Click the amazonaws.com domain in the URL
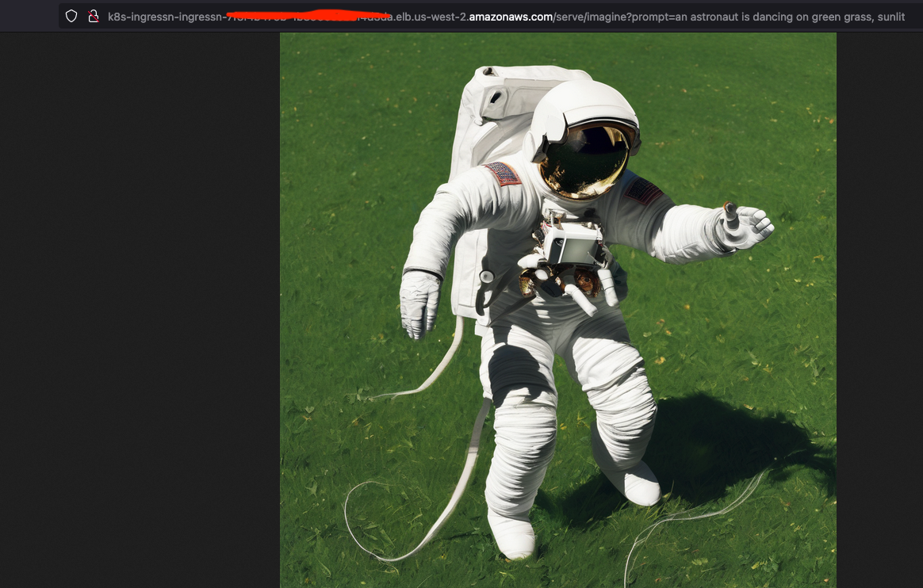This screenshot has height=588, width=923. (511, 16)
